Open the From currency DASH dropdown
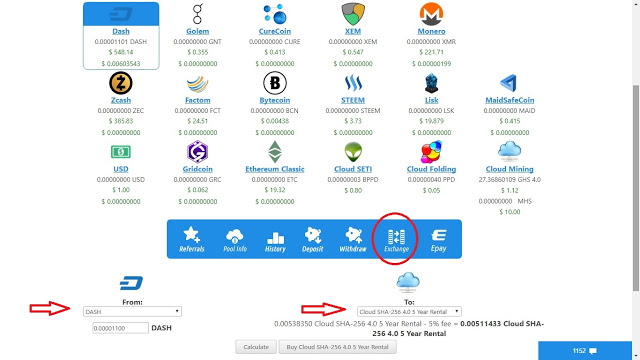This screenshot has height=360, width=640. tap(132, 311)
